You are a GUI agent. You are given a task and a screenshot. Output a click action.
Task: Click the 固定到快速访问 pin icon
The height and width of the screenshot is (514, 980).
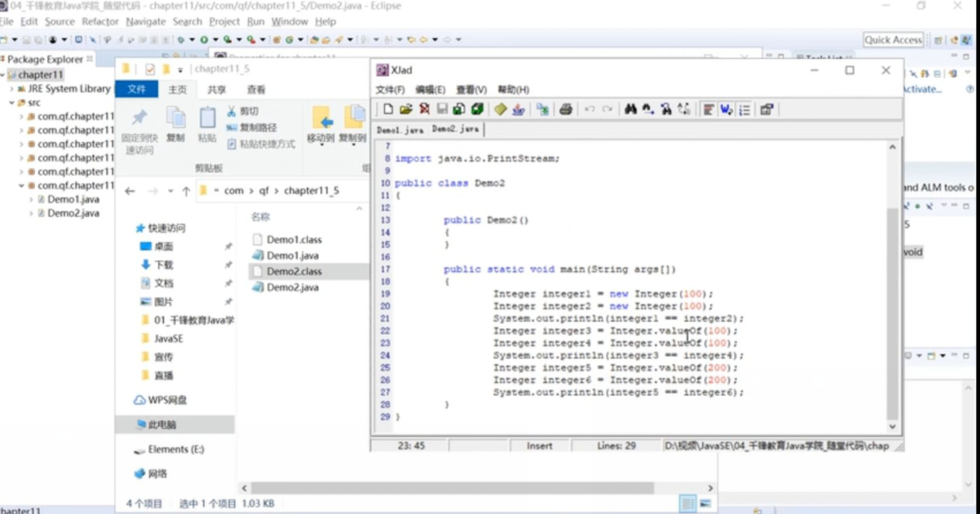tap(139, 118)
